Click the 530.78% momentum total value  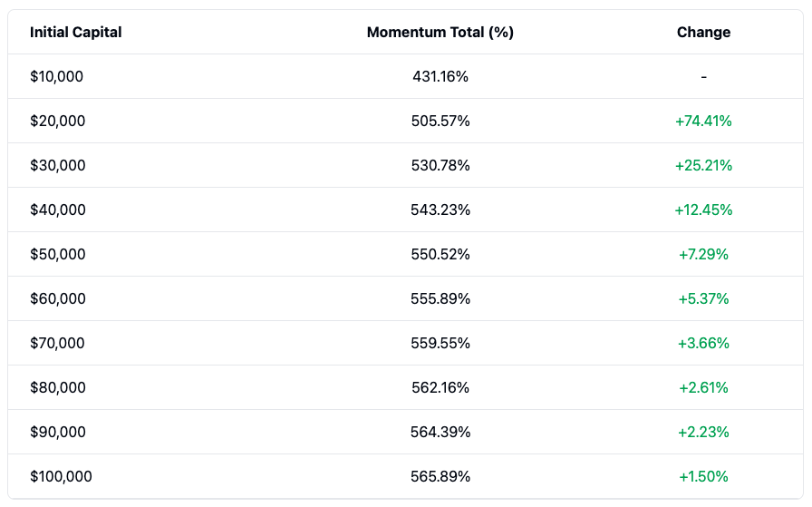(x=440, y=166)
